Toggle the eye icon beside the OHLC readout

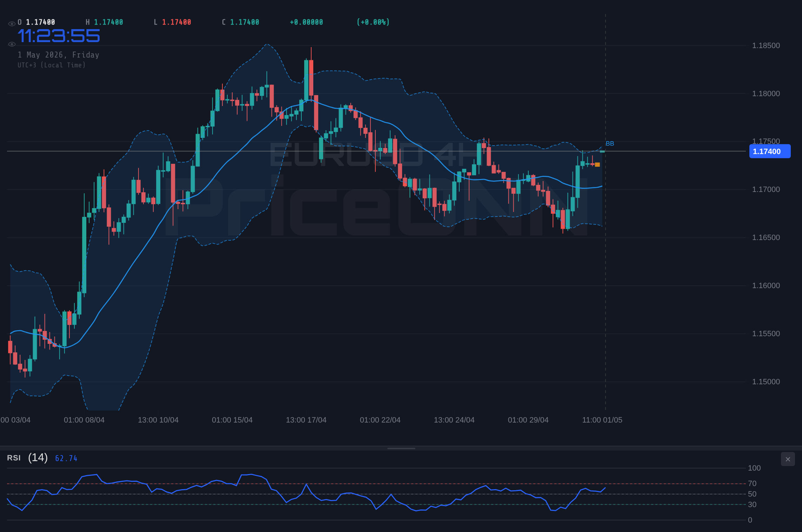[12, 24]
